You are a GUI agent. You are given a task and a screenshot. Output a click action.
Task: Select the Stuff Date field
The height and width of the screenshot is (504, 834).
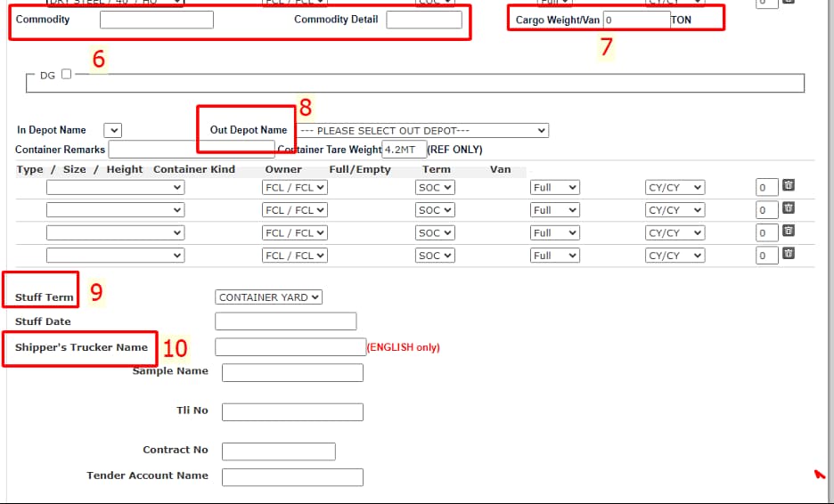click(x=285, y=321)
